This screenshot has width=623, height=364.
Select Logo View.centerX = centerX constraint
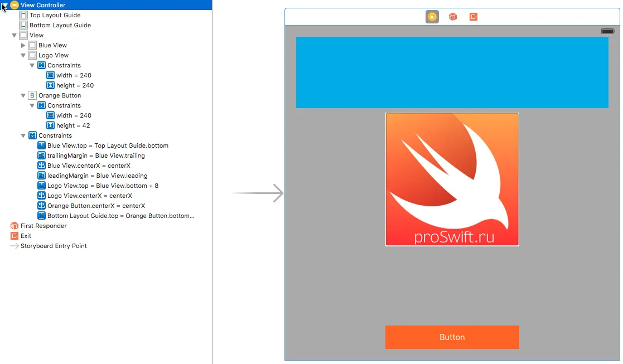click(89, 196)
